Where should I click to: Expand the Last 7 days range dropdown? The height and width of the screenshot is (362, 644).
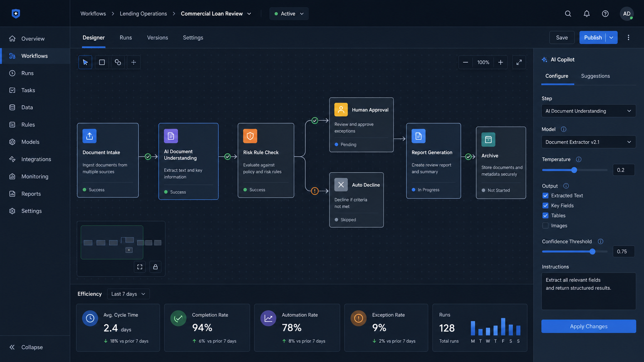point(128,294)
